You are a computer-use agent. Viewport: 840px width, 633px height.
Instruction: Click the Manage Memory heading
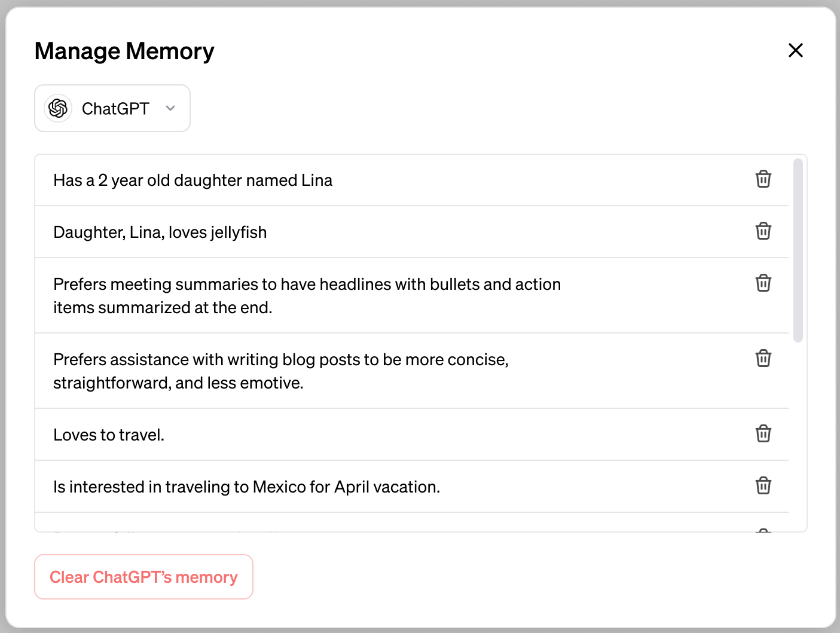(x=124, y=51)
